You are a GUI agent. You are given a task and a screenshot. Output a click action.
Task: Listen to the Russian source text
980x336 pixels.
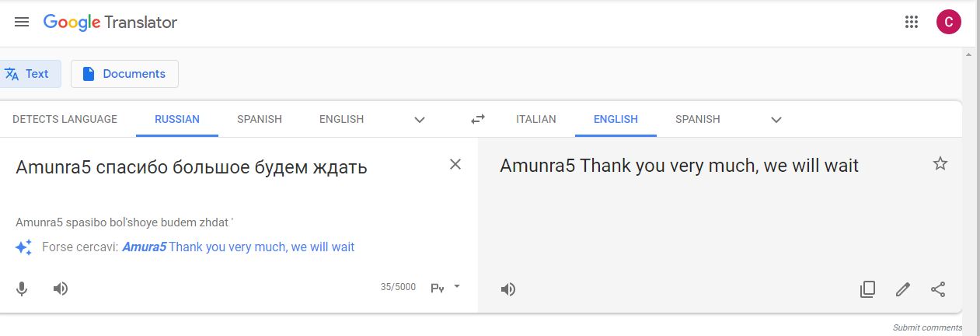(x=61, y=289)
